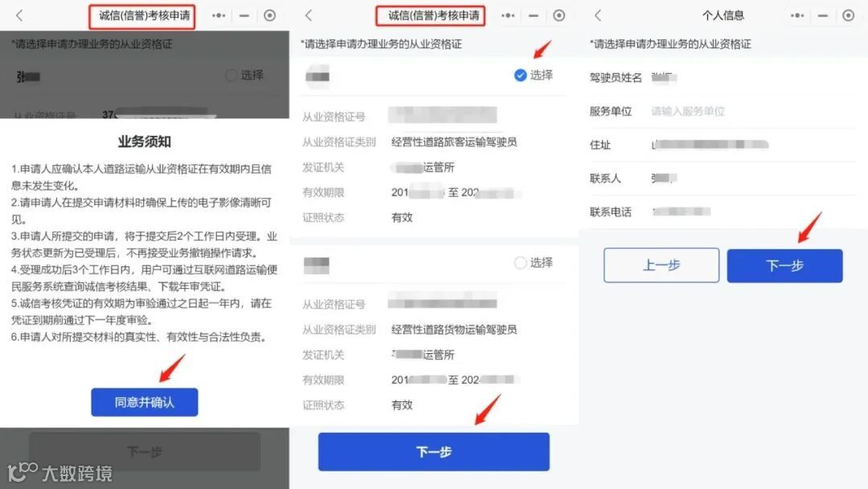Click 上一步 to return to previous step
This screenshot has height=489, width=868.
tap(661, 265)
